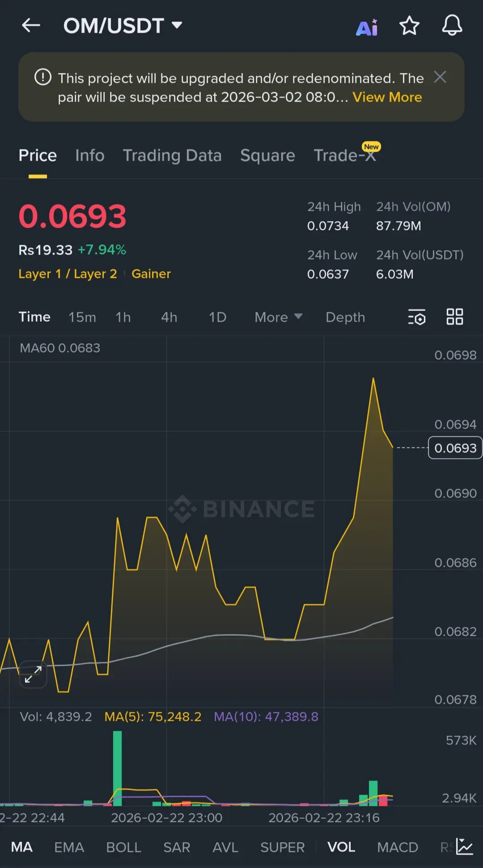
Task: Tap the Rs19.33 converted price
Action: (45, 250)
